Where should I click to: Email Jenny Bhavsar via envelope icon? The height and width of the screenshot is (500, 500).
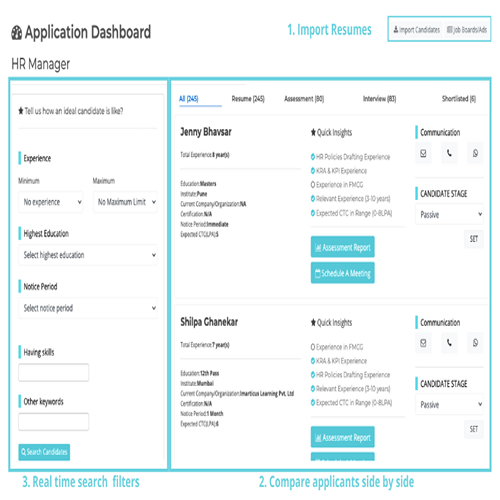point(423,153)
